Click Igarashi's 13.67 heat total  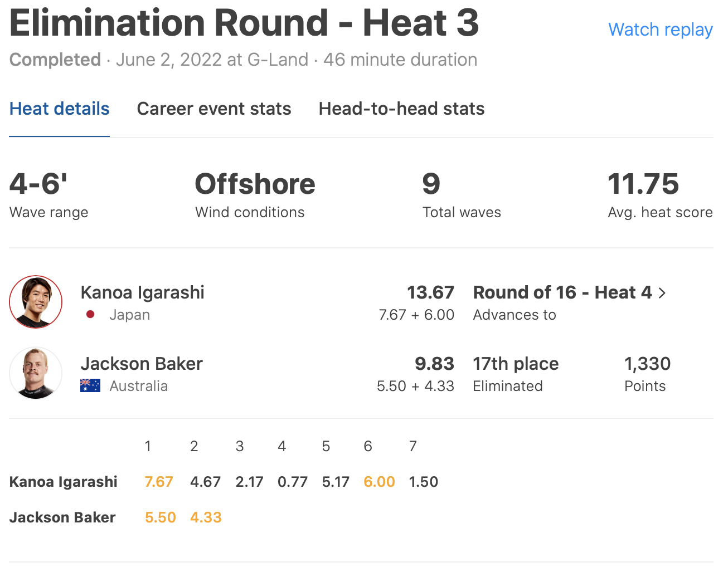[x=430, y=292]
